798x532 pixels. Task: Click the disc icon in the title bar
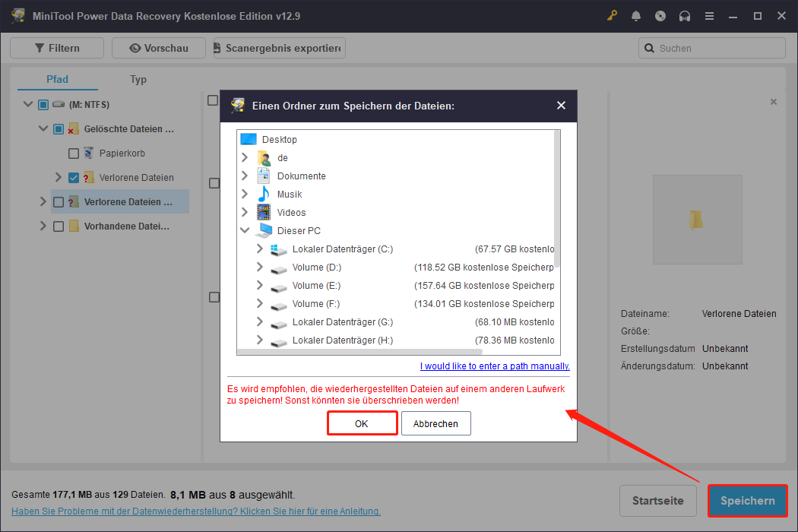[x=660, y=16]
